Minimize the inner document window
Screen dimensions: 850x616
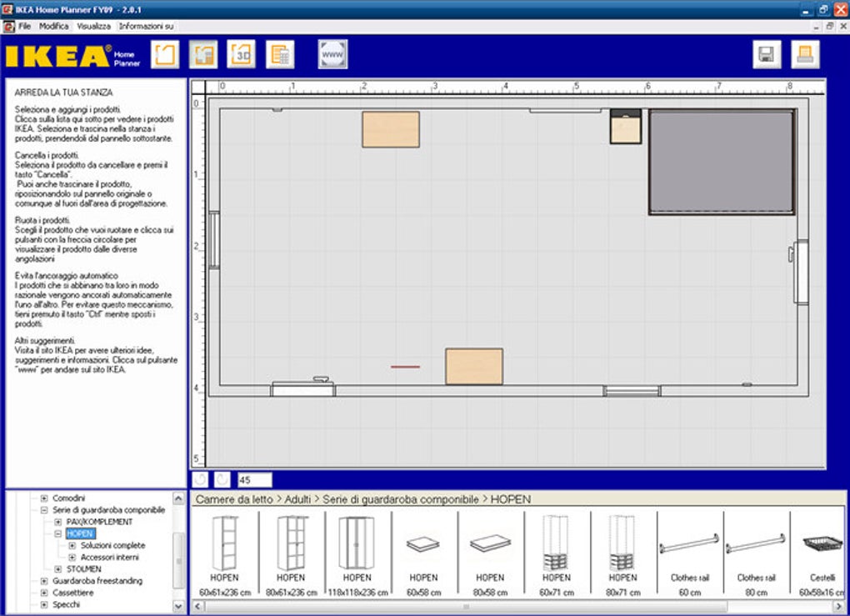click(817, 26)
